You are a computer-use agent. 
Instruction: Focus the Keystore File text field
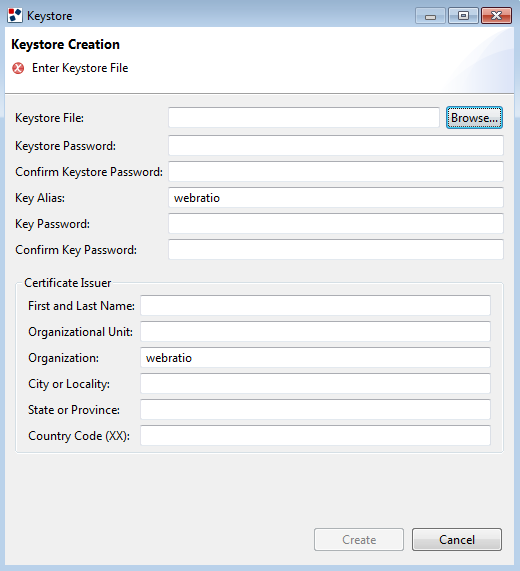(304, 117)
